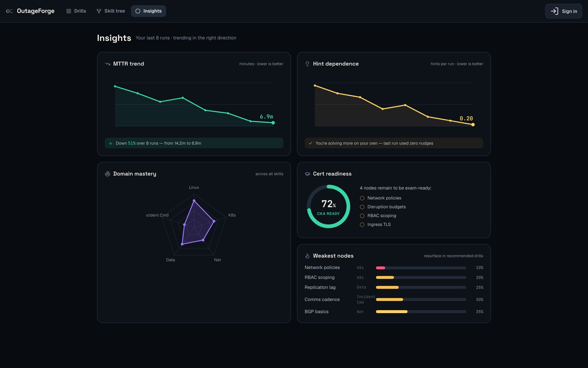Click the MTTR trend downward arrow icon
Viewport: 588px width, 368px height.
point(107,64)
